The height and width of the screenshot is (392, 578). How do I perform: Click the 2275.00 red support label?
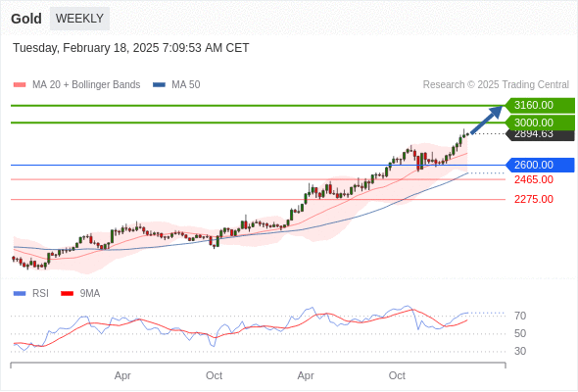pyautogui.click(x=534, y=200)
